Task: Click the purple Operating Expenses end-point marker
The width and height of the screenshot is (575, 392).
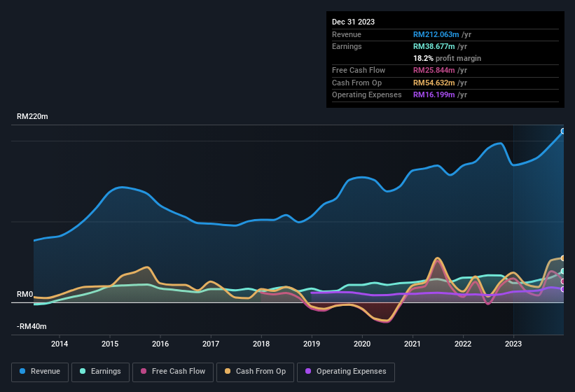Action: pos(562,288)
